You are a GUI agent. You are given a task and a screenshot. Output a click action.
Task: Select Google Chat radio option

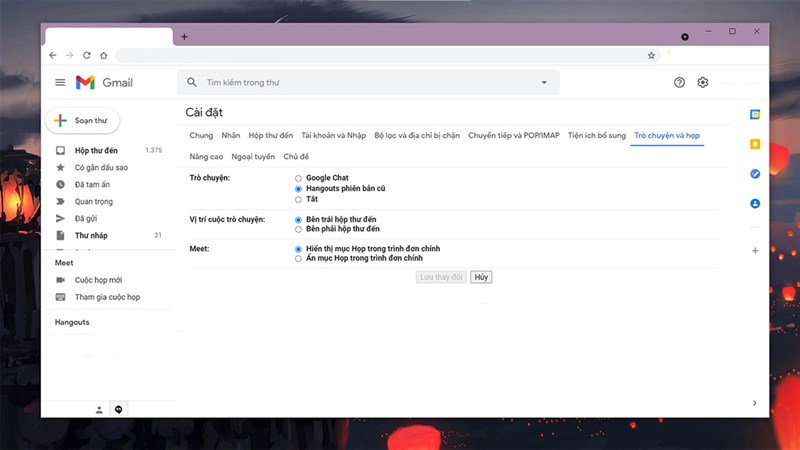tap(298, 178)
